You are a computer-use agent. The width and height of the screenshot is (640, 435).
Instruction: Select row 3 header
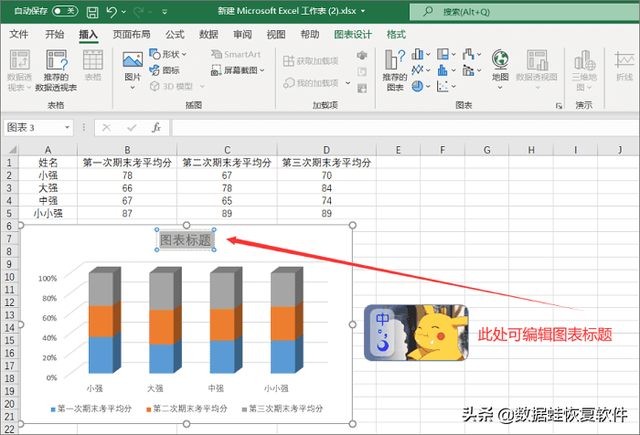9,188
